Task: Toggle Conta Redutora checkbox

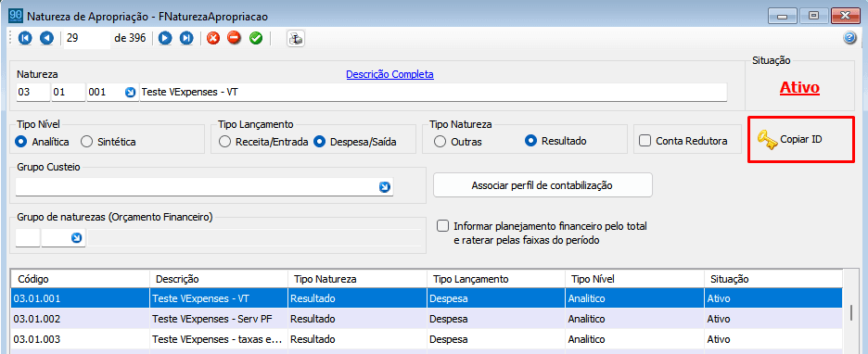Action: (x=645, y=141)
